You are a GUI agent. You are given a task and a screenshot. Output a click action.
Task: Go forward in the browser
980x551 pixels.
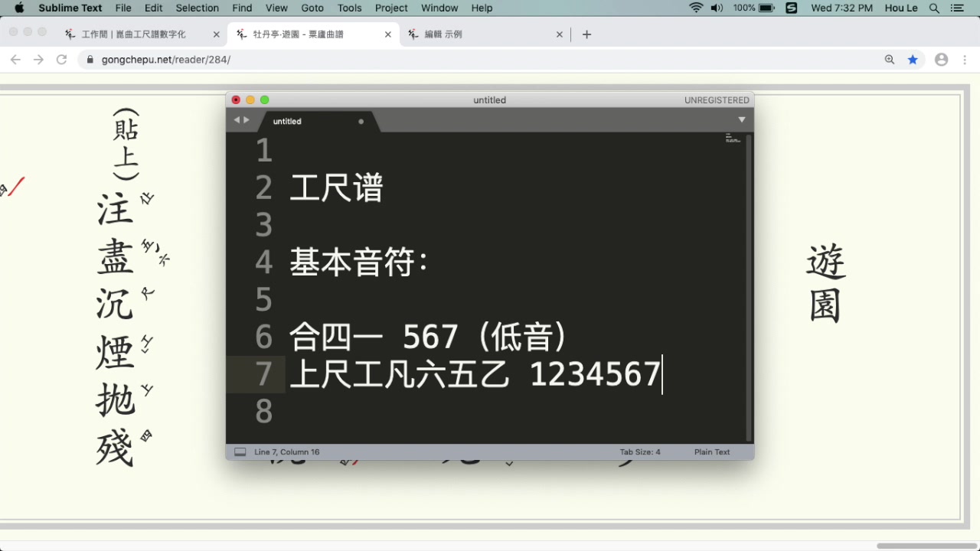click(x=38, y=60)
